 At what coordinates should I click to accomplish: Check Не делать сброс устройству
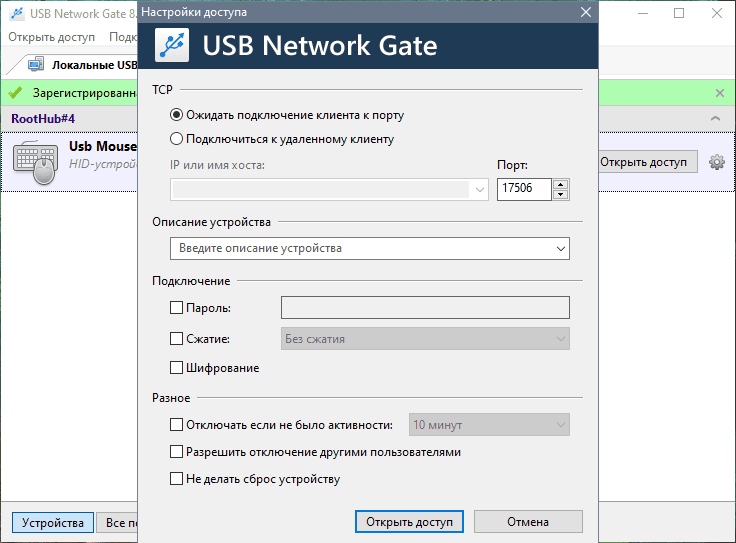click(177, 479)
